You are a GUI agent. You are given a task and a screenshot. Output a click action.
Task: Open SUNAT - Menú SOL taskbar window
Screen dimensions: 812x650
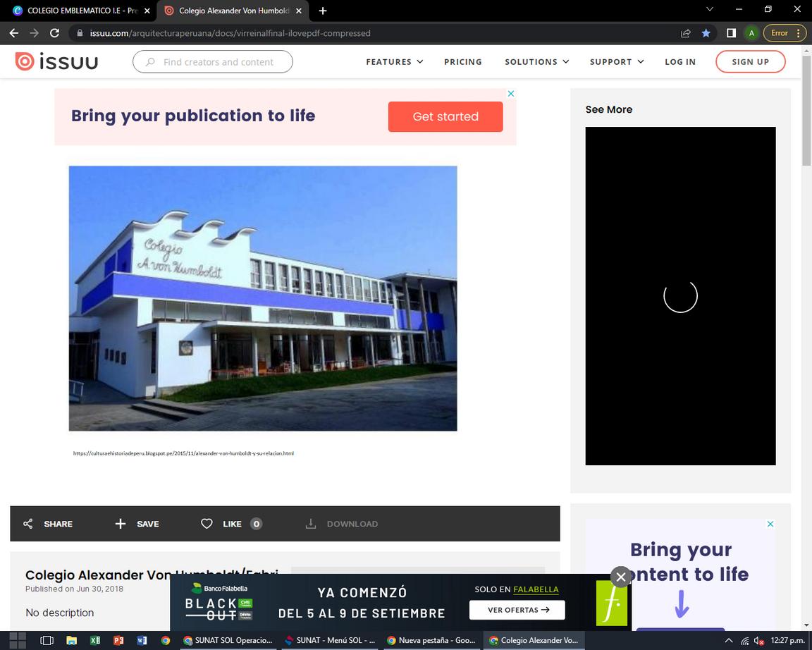pyautogui.click(x=329, y=640)
